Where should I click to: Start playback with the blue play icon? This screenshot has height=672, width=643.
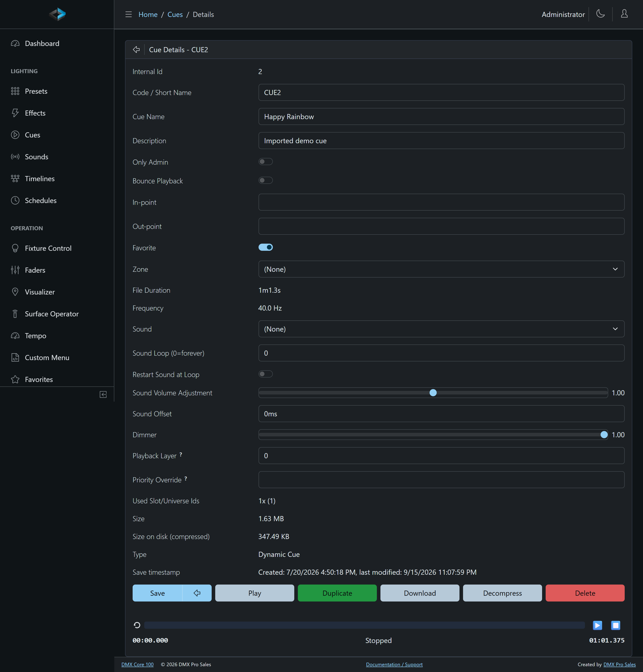click(597, 625)
